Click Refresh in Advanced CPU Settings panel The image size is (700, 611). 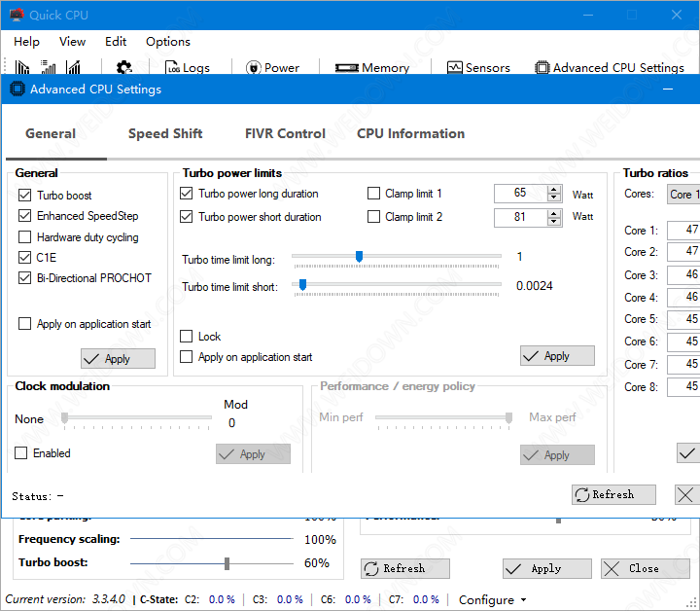pos(613,495)
